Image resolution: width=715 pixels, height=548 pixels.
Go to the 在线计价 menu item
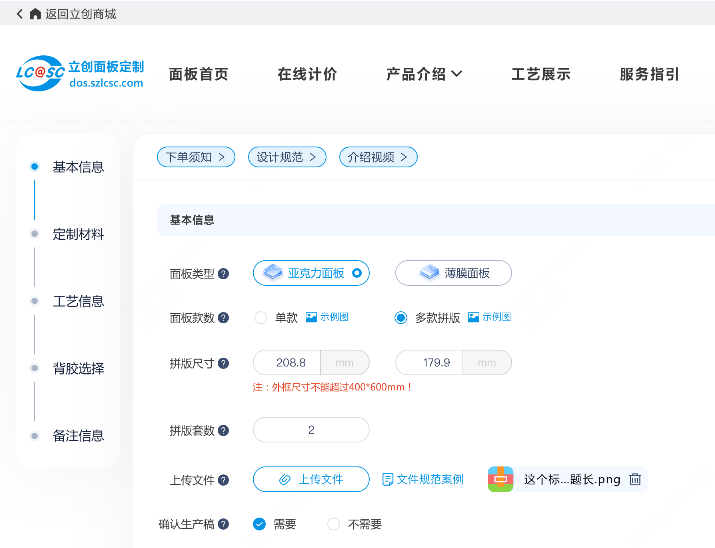tap(307, 74)
